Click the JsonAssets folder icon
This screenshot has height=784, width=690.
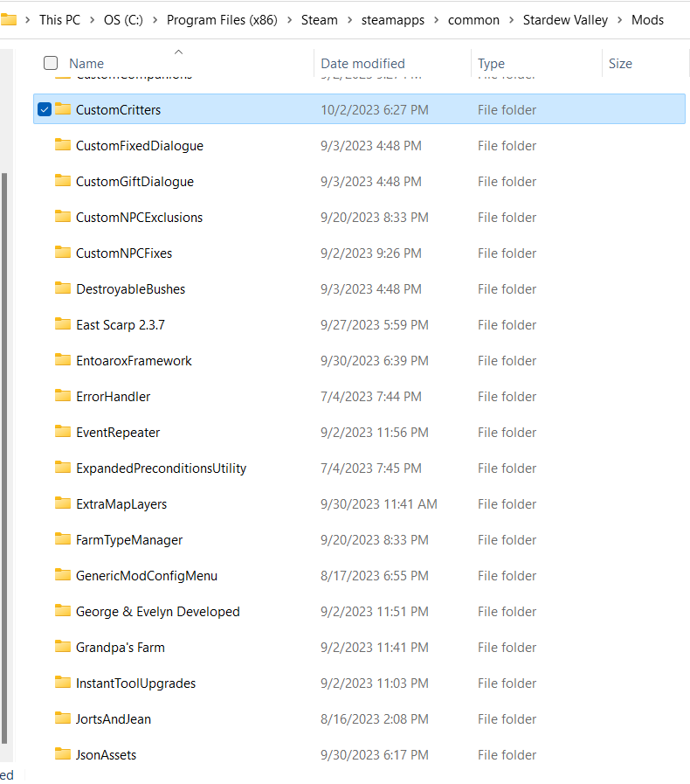pyautogui.click(x=62, y=754)
